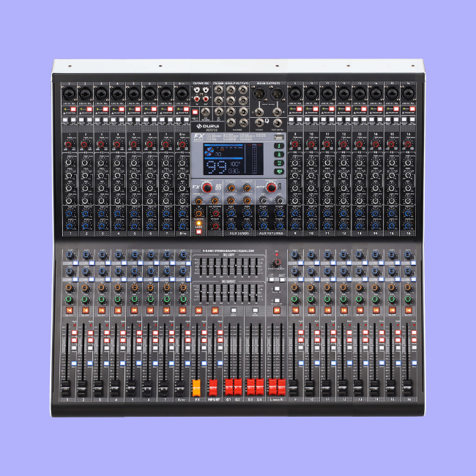476x476 pixels.
Task: Click the DURUI brand logo
Action: coord(208,126)
